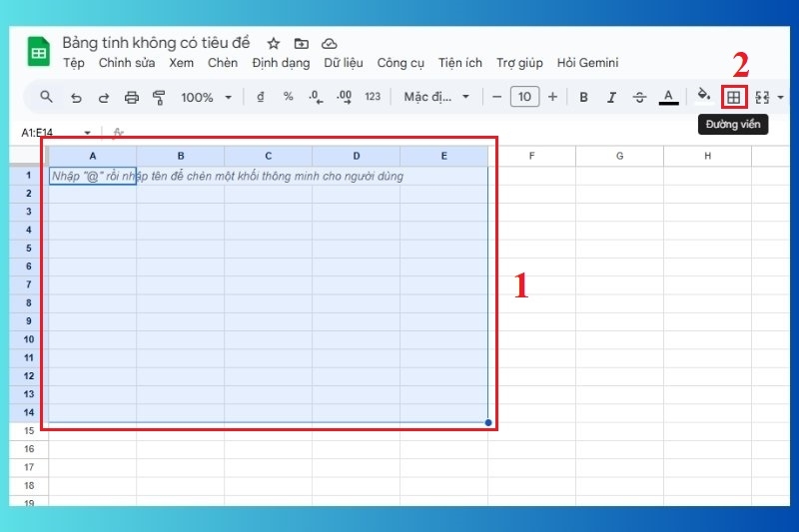
Task: Select row 5 header
Action: [29, 249]
